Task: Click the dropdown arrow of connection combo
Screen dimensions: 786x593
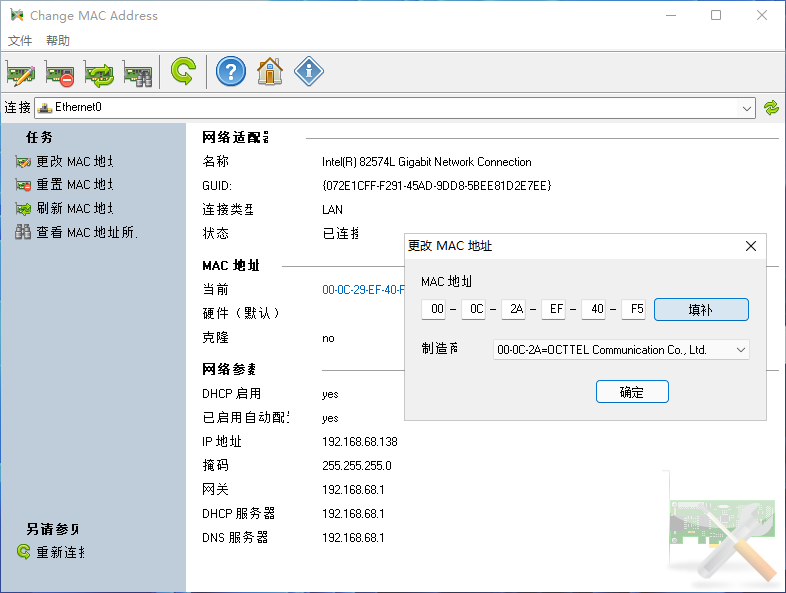Action: tap(746, 108)
